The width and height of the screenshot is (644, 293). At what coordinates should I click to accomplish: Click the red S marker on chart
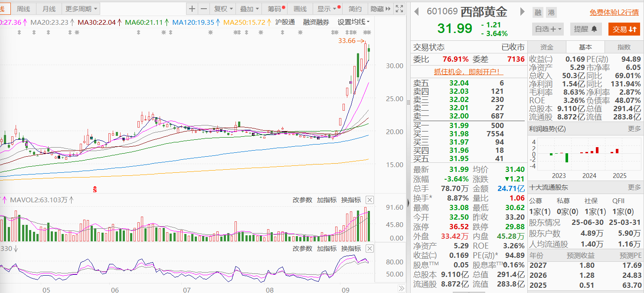tap(95, 189)
